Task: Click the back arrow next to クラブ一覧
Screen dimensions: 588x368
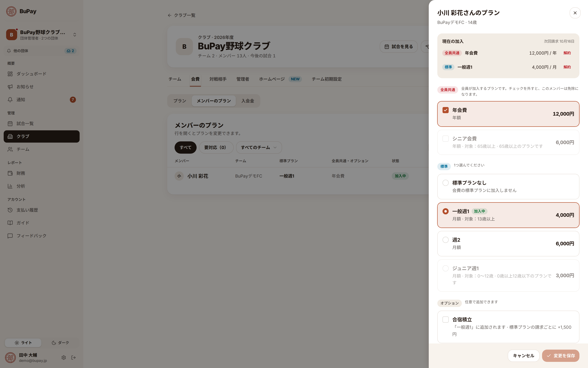Action: [170, 15]
